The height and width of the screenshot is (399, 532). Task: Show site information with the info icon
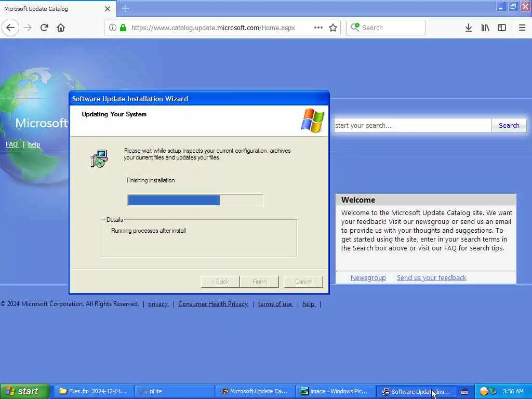(x=113, y=28)
